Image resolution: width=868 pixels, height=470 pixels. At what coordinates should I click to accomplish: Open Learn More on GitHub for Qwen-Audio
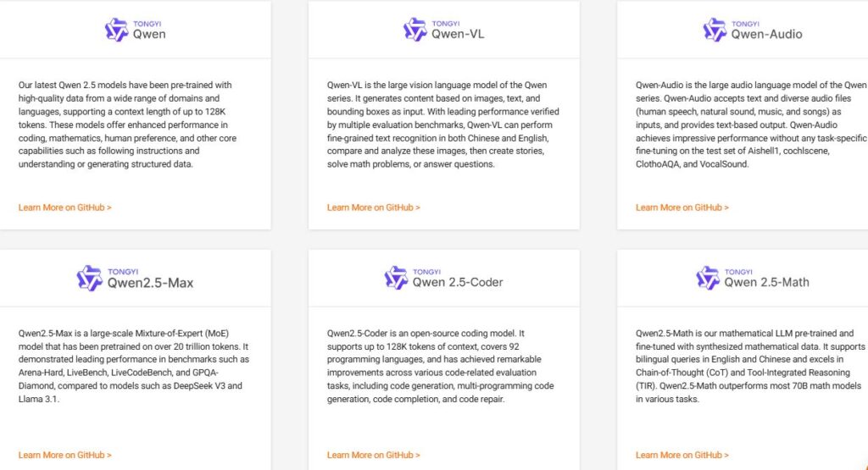click(682, 207)
